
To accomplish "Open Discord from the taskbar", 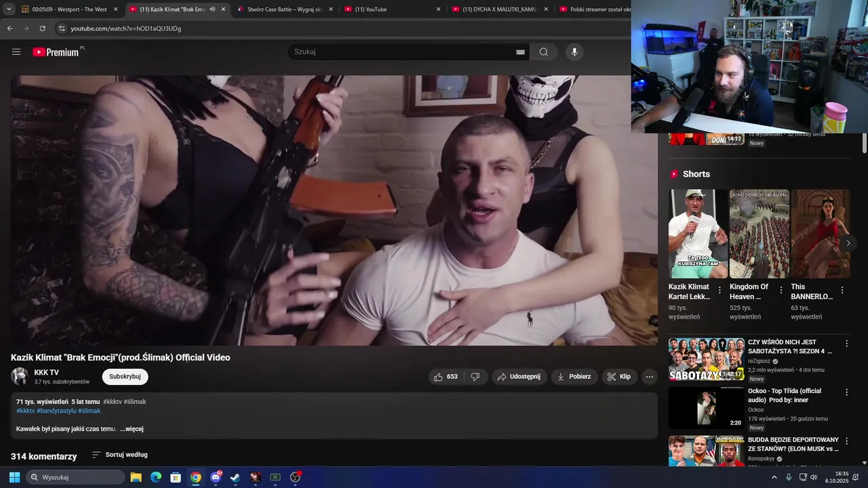I will (216, 477).
